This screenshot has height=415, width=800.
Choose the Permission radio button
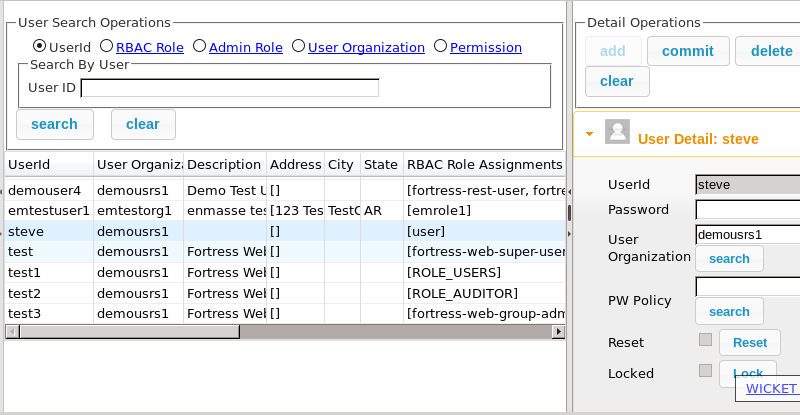click(440, 46)
